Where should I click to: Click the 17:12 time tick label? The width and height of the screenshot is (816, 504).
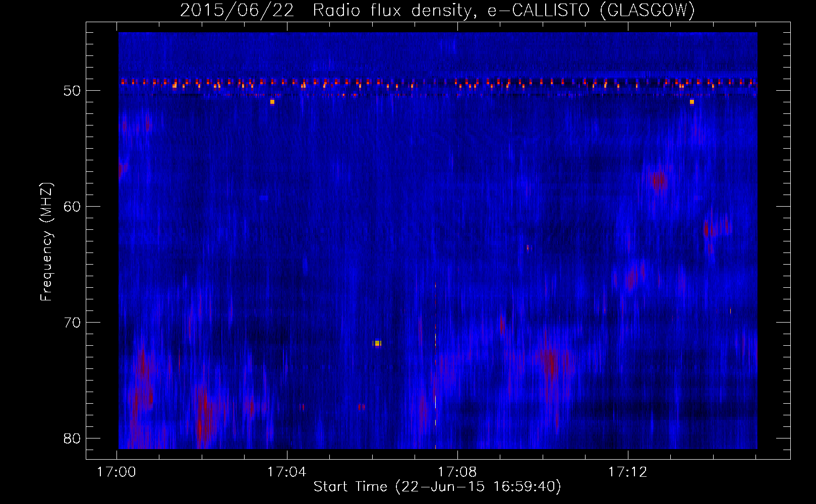tap(627, 472)
